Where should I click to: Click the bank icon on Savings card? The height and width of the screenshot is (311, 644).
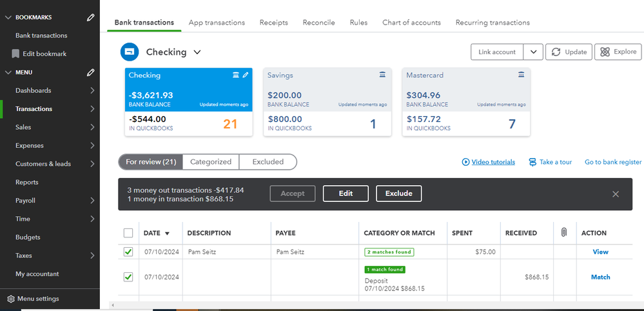pos(383,75)
